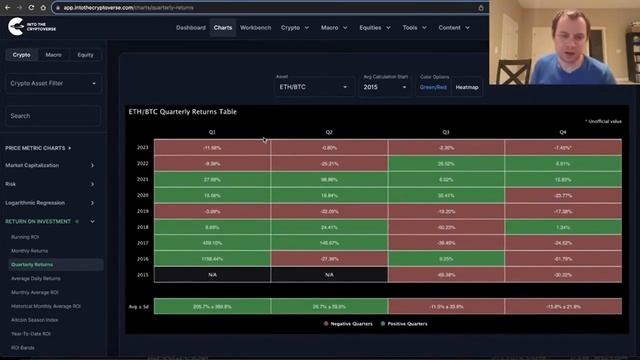Switch to the Macro sidebar tab
Screen dimensions: 640x360
[x=53, y=55]
